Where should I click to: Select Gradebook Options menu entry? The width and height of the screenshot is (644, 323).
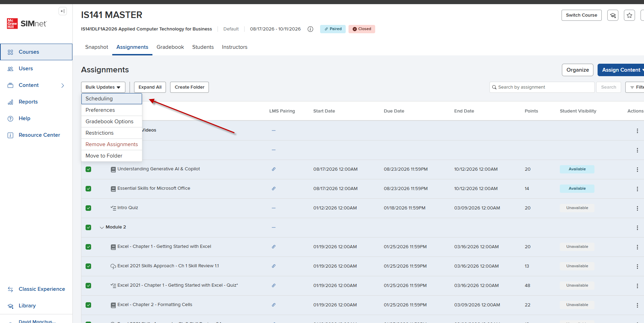[112, 122]
